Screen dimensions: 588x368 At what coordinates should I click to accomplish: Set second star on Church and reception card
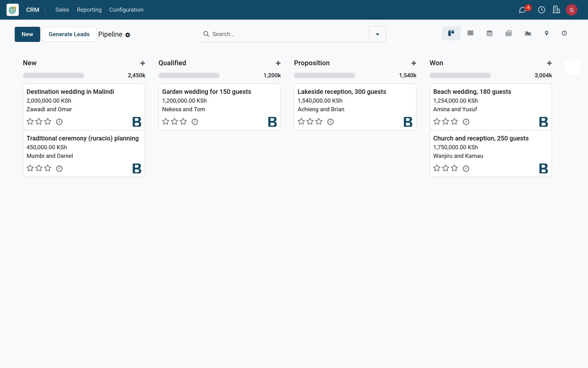pyautogui.click(x=446, y=168)
